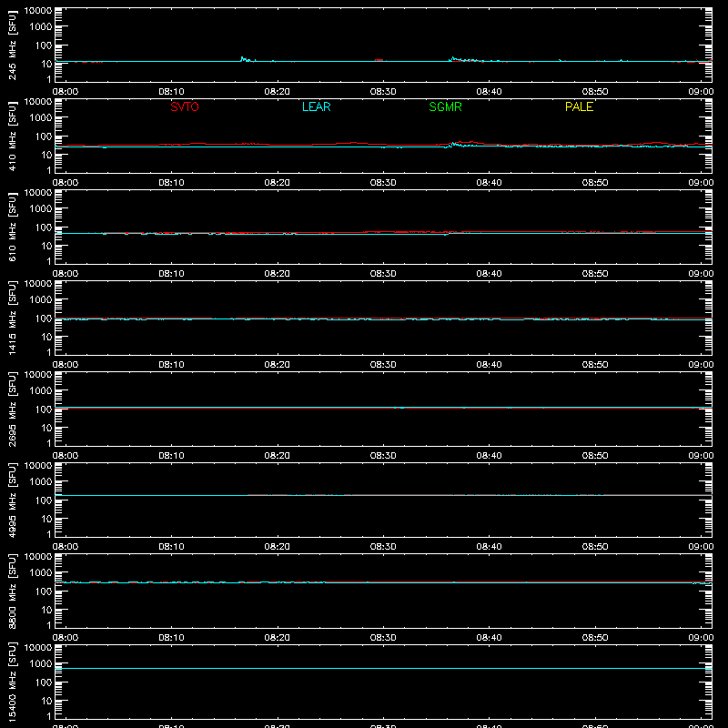Image resolution: width=728 pixels, height=728 pixels.
Task: Click the 1000 tick label in 410 MHz panel
Action: 41,117
